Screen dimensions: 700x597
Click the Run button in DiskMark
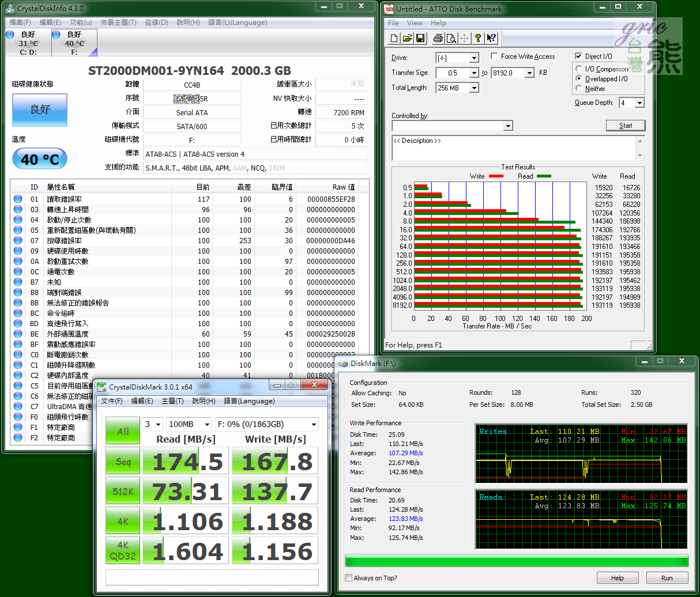tap(667, 578)
